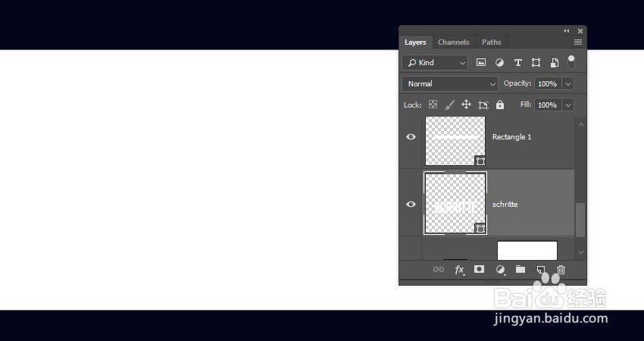Lock all padlock icon
This screenshot has height=341, width=644.
[x=500, y=105]
